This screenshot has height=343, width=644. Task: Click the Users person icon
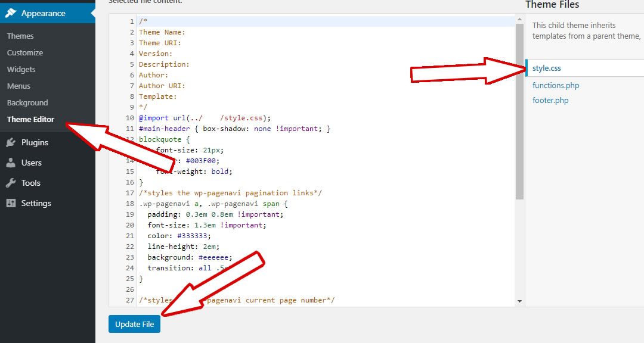coord(11,163)
